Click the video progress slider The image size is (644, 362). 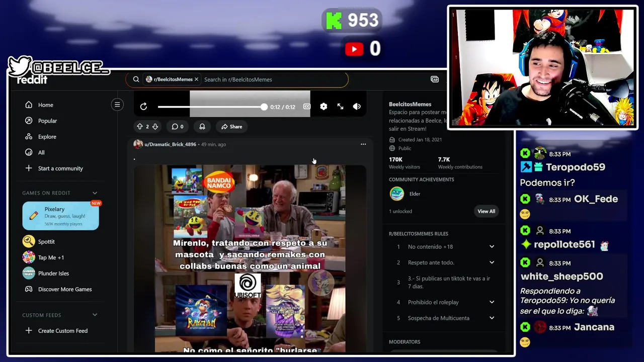(211, 107)
